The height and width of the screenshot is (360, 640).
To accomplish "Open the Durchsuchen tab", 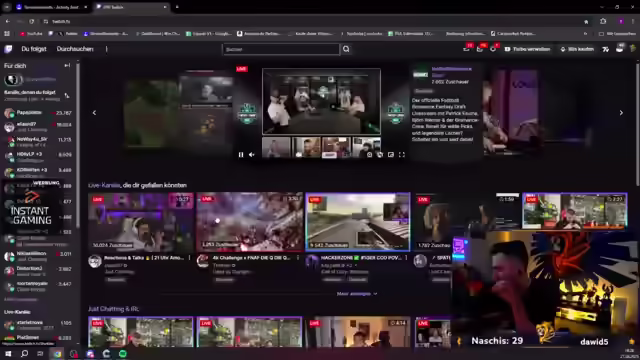I will [x=75, y=49].
